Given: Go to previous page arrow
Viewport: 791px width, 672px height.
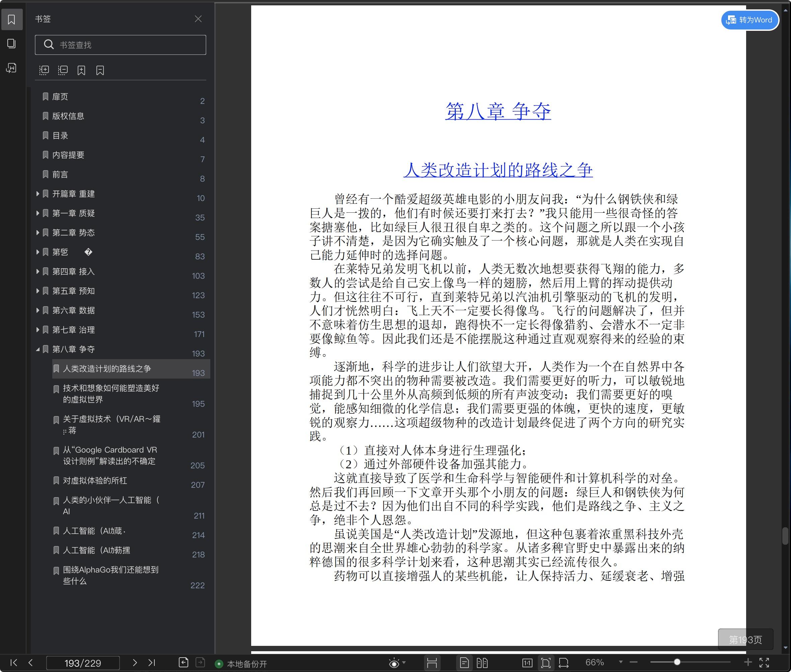Looking at the screenshot, I should 31,663.
